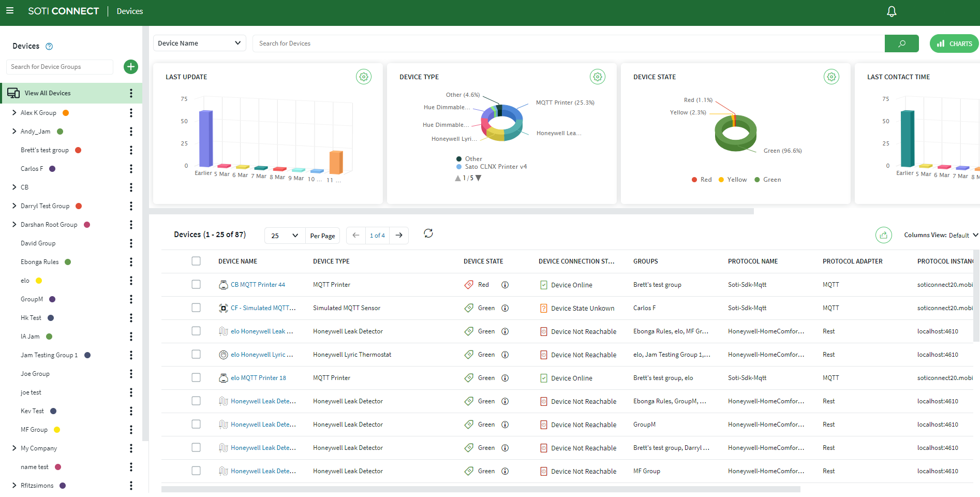Screen dimensions: 980x497
Task: Select David Group in sidebar
Action: pyautogui.click(x=38, y=243)
